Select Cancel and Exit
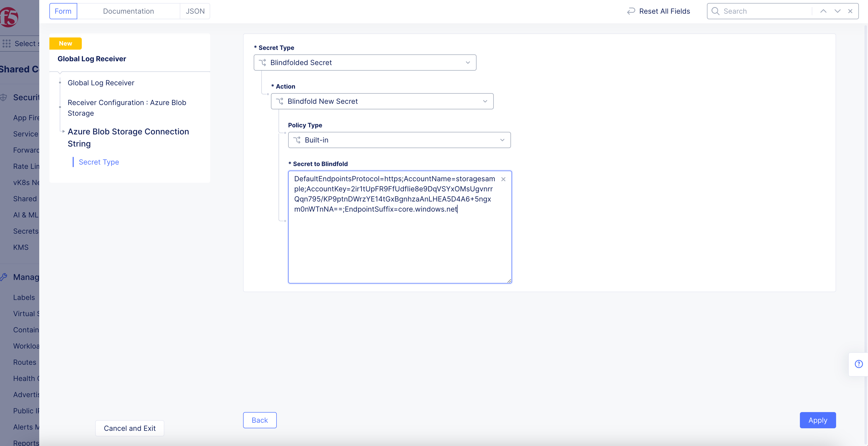This screenshot has width=868, height=446. pyautogui.click(x=129, y=428)
